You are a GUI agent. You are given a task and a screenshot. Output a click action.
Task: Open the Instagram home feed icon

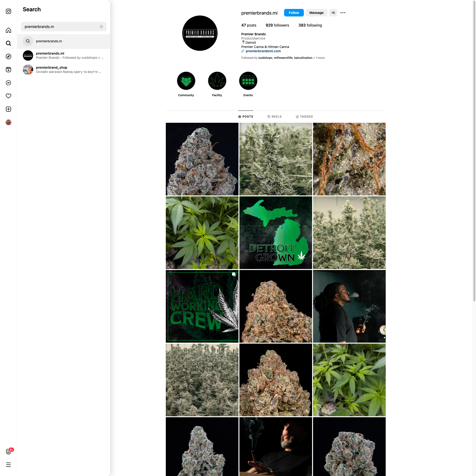click(8, 30)
